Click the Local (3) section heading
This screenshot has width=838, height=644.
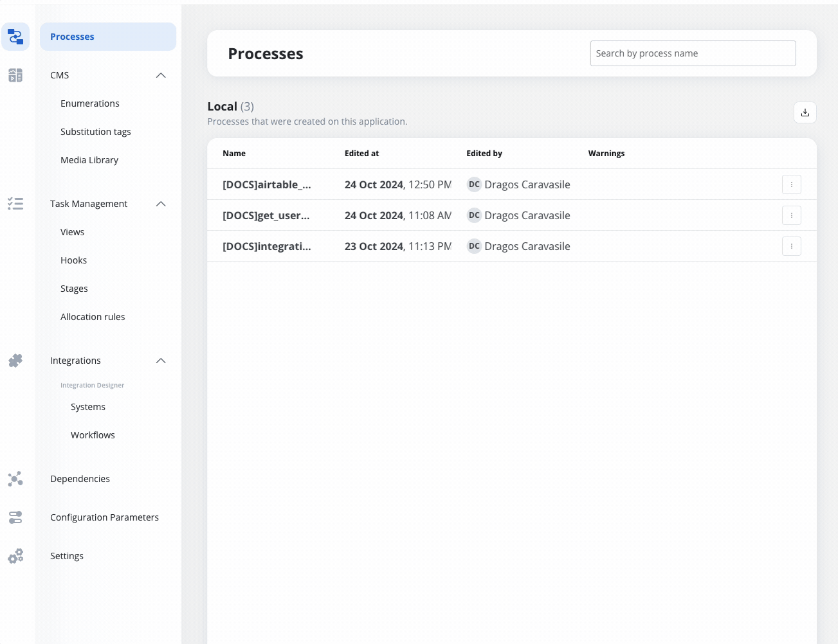[231, 107]
